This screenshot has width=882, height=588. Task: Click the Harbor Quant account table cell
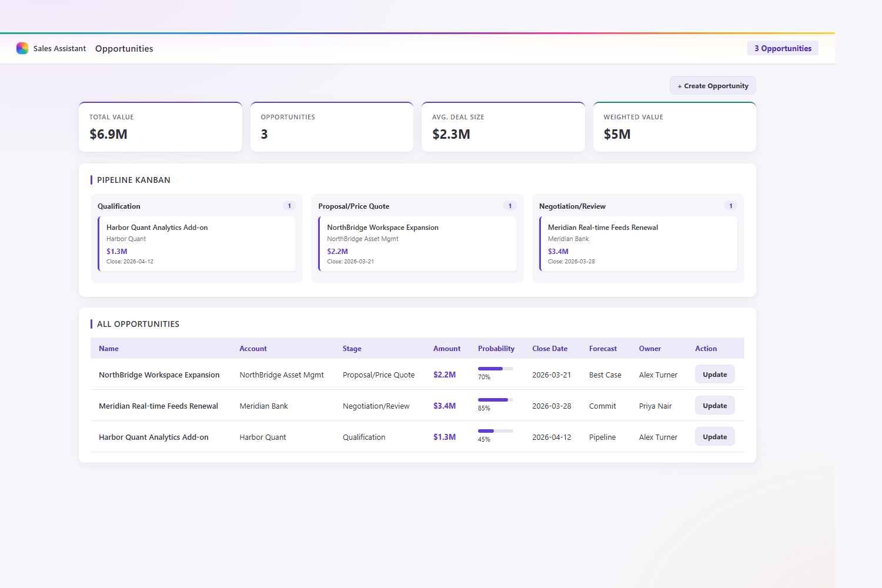pyautogui.click(x=263, y=437)
